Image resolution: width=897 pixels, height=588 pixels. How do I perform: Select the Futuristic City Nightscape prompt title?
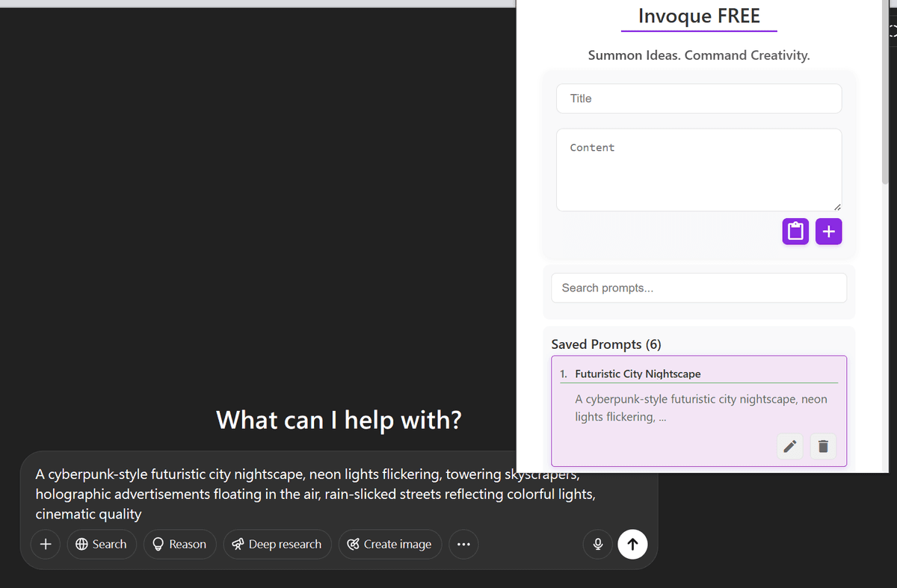coord(638,374)
